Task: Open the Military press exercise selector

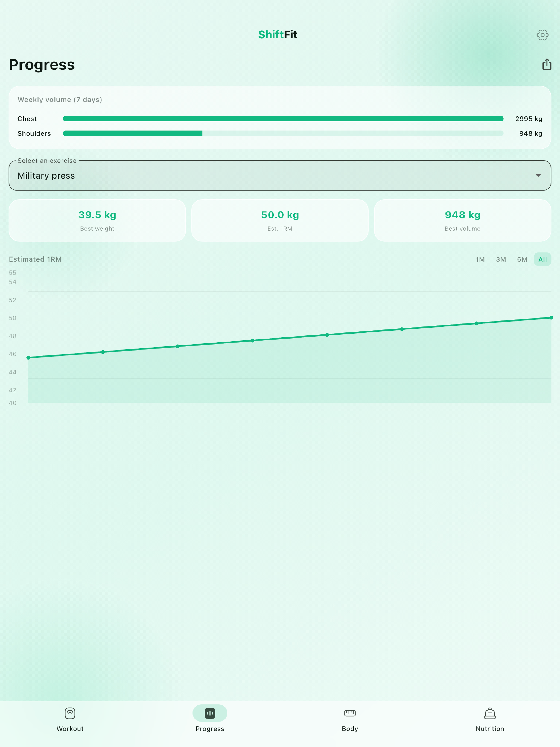Action: (280, 175)
